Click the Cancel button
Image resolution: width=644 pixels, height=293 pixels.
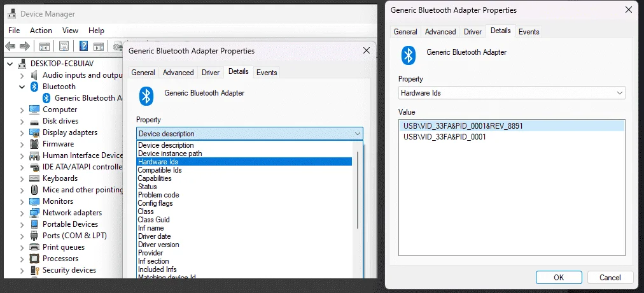(x=610, y=277)
